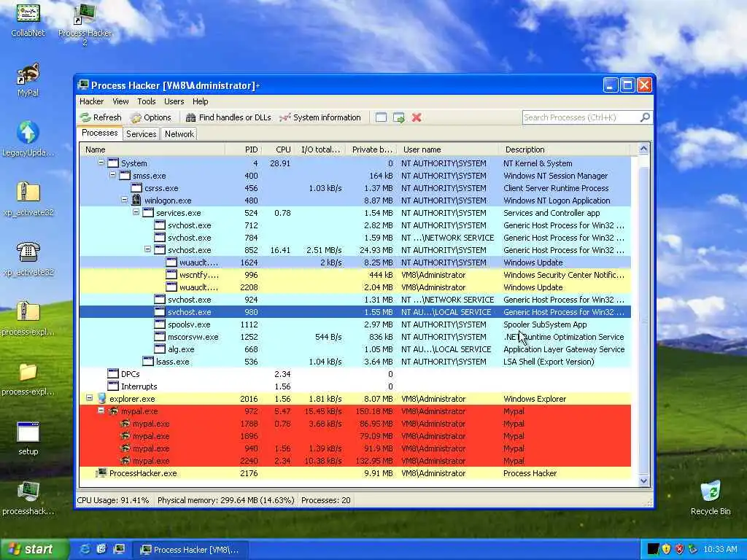Viewport: 747px width, 560px height.
Task: Collapse the explorer.exe tree node
Action: click(x=89, y=398)
